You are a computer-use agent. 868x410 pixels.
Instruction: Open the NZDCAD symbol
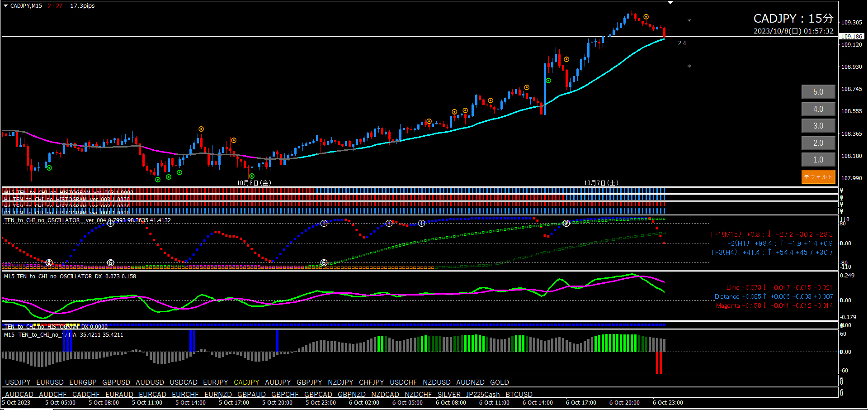[x=385, y=395]
